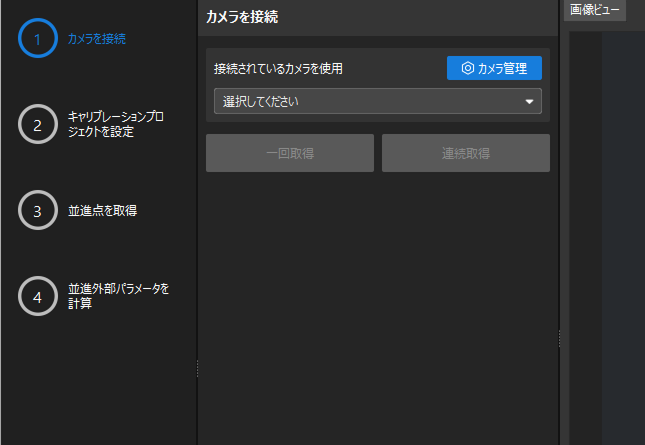Select step 3 circle icon

click(x=38, y=210)
